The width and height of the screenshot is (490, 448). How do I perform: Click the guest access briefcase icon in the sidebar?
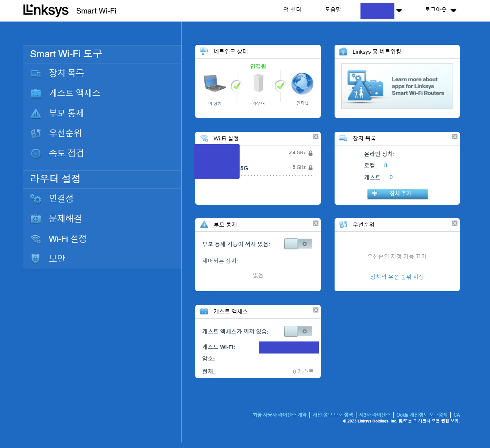(36, 93)
